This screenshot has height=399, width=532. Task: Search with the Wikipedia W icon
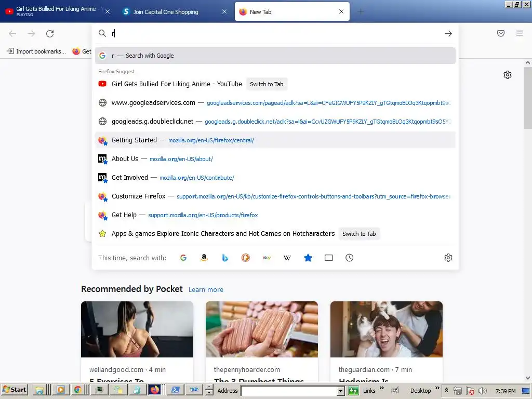pyautogui.click(x=287, y=258)
